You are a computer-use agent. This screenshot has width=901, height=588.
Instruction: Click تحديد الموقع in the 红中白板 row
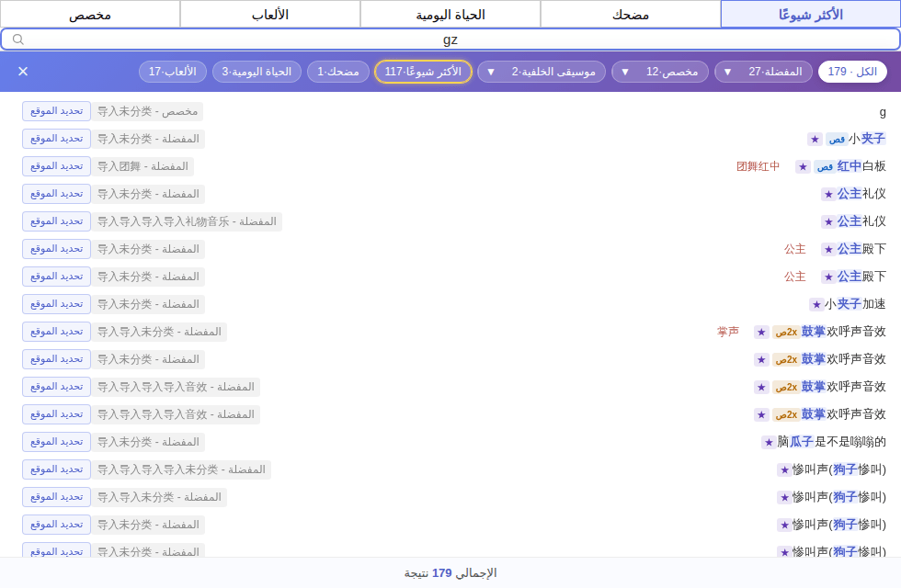[x=56, y=166]
